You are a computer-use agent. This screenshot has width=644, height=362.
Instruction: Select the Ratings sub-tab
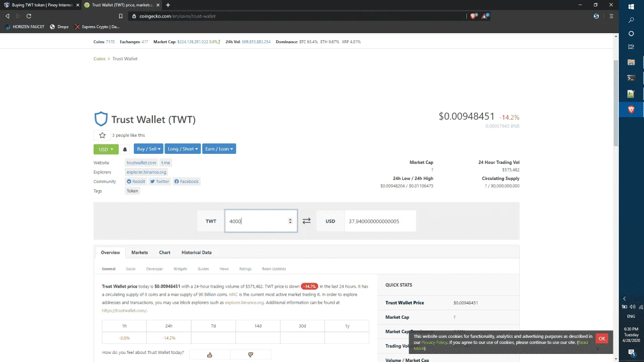246,269
